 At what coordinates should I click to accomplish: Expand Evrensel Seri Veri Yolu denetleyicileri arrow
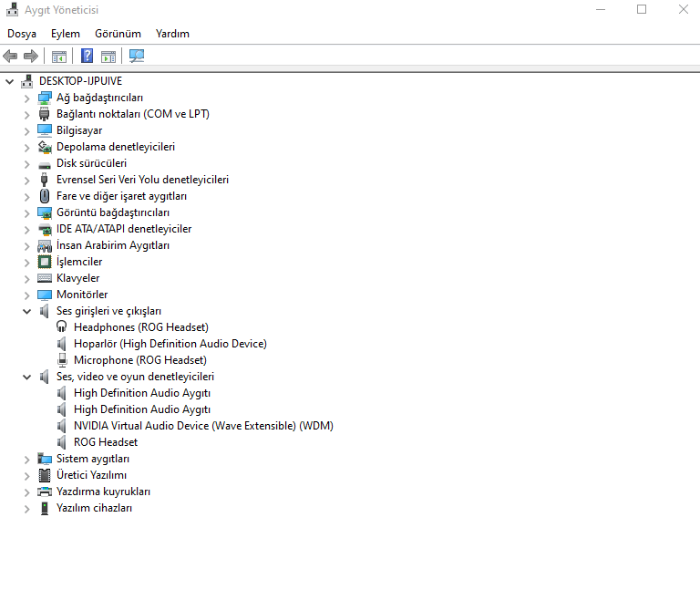26,181
